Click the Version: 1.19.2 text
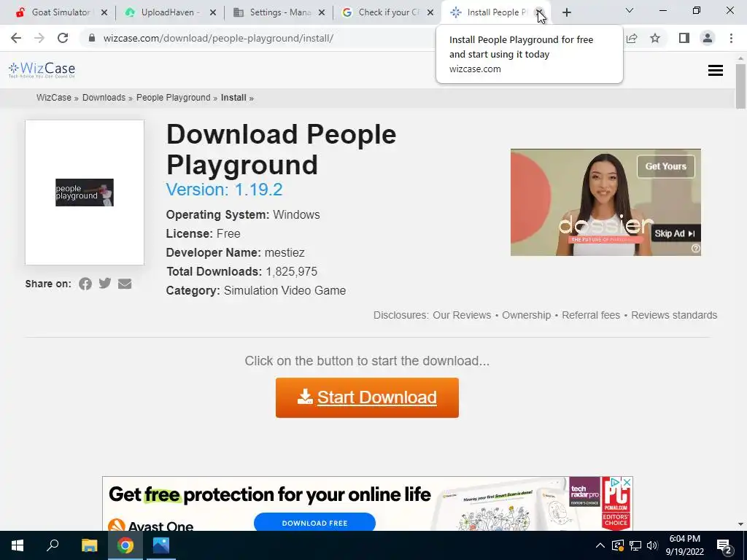The width and height of the screenshot is (747, 560). [225, 190]
